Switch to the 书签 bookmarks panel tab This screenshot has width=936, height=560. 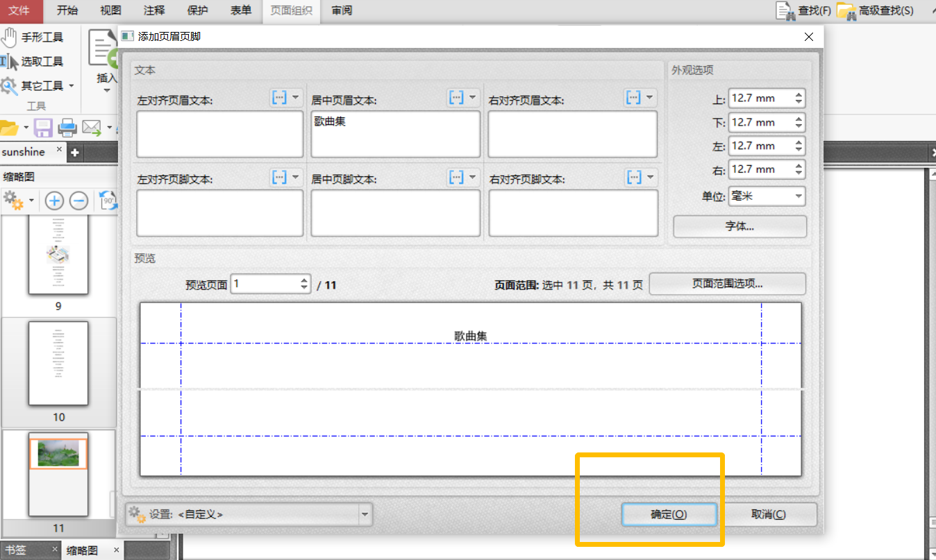pos(15,550)
